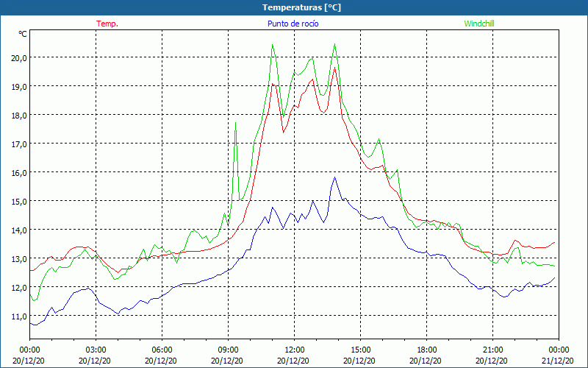Click the 20,0 y-axis value
Image resolution: width=588 pixels, height=368 pixels.
coord(18,57)
